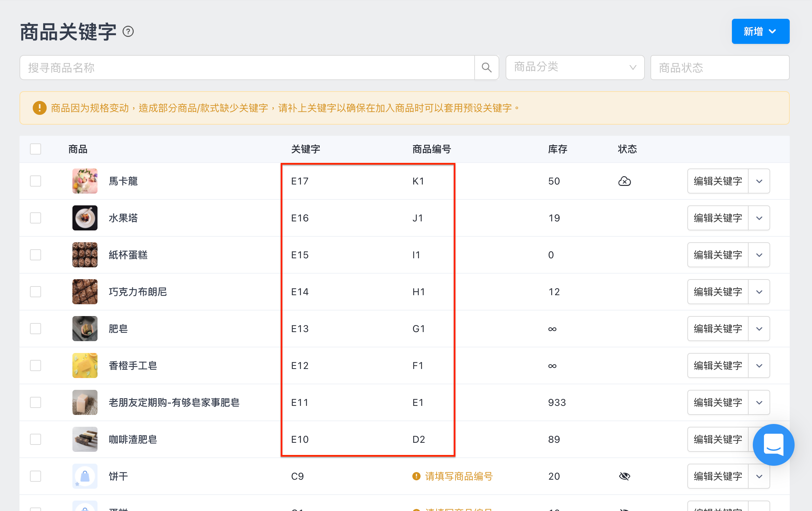
Task: Expand the arrow beside 巧克力布朗尼 编辑关键字
Action: point(759,292)
